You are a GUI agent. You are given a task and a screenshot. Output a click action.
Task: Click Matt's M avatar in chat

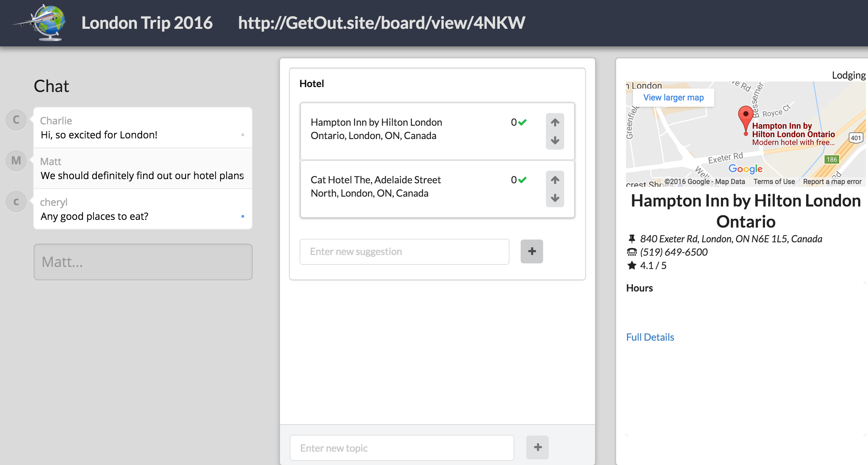coord(16,161)
